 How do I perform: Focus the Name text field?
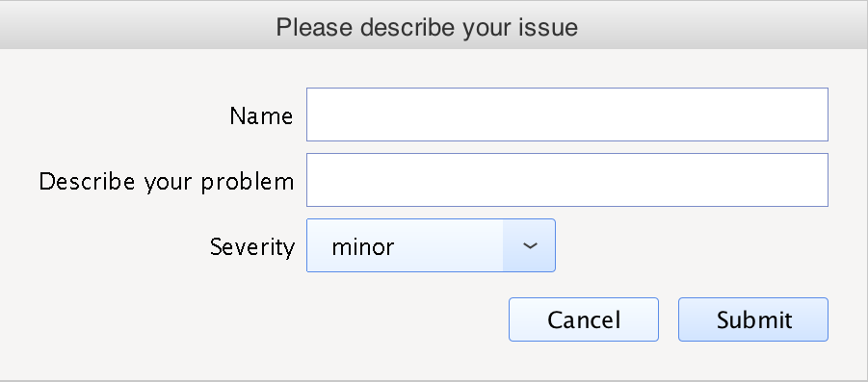pyautogui.click(x=567, y=115)
